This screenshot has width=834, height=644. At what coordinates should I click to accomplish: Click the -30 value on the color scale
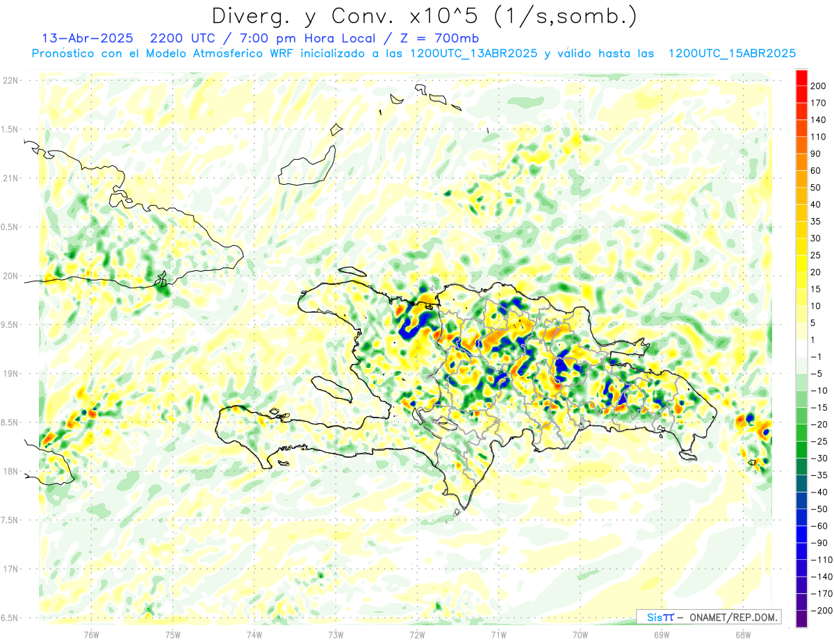click(819, 459)
